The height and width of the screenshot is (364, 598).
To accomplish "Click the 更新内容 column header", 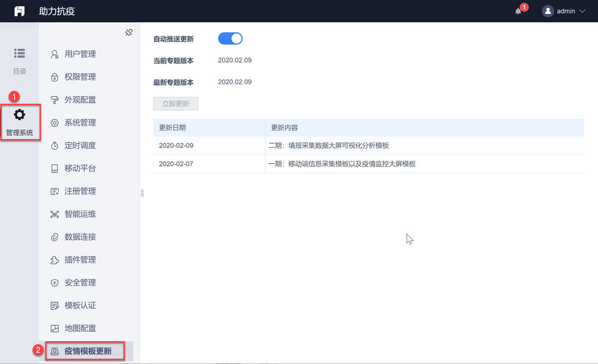I will [x=285, y=127].
